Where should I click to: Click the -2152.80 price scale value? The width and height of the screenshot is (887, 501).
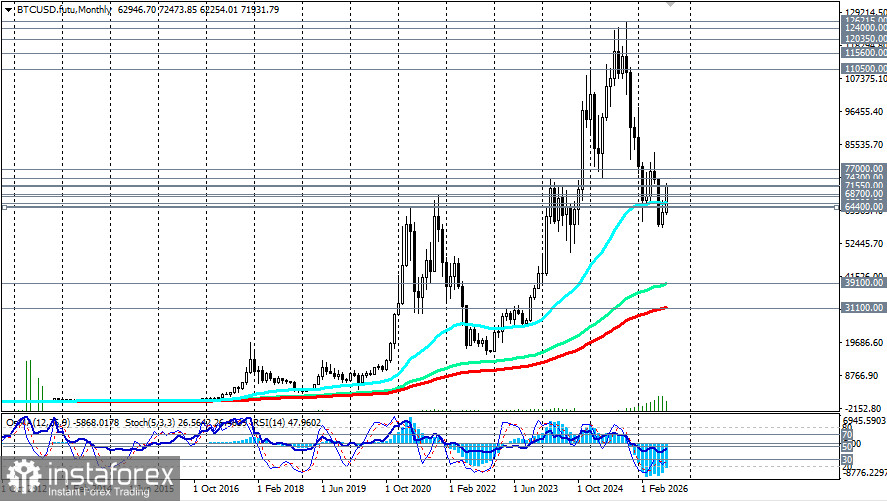coord(862,408)
